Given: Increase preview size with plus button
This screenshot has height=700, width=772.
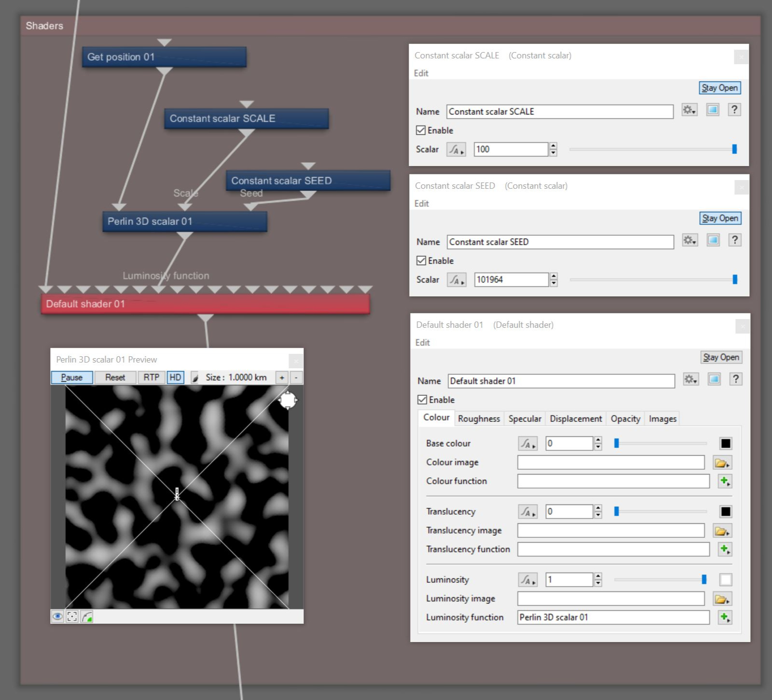Looking at the screenshot, I should coord(282,378).
